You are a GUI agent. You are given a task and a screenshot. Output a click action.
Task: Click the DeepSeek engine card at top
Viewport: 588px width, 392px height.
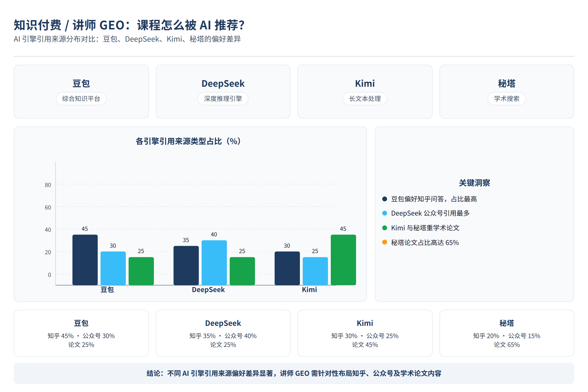pos(223,91)
